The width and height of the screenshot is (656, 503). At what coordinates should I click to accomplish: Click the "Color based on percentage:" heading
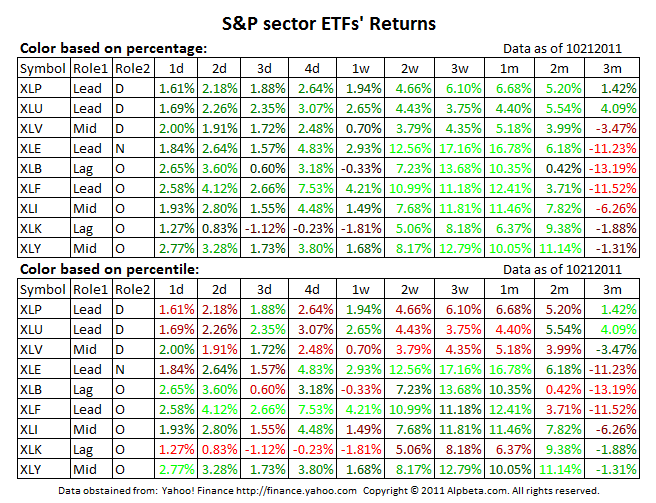click(x=113, y=48)
